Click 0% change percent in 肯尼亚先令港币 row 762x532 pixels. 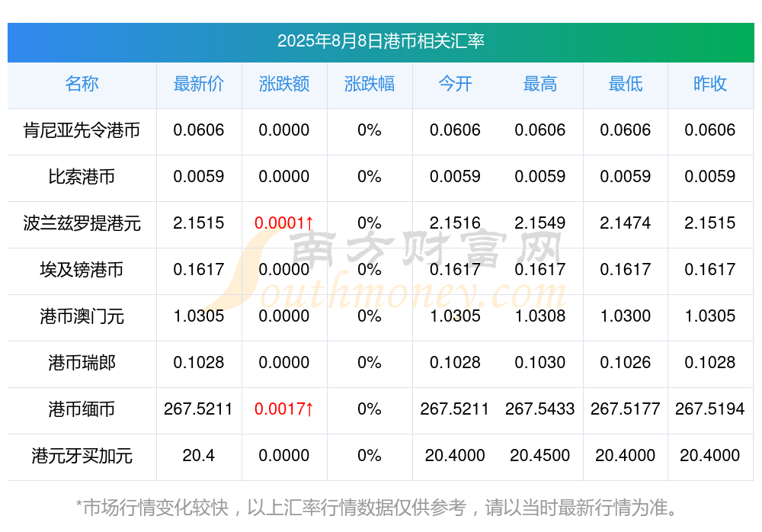click(x=370, y=130)
